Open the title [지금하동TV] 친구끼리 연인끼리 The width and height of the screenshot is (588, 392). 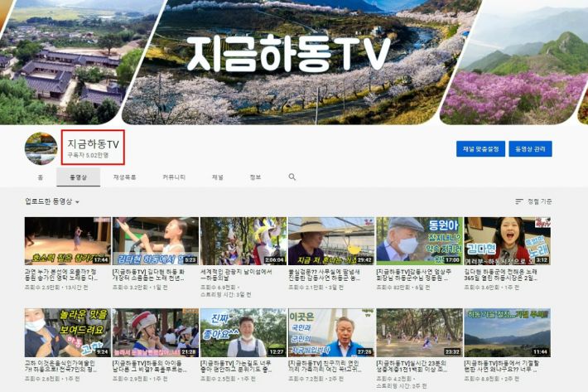[x=325, y=366]
